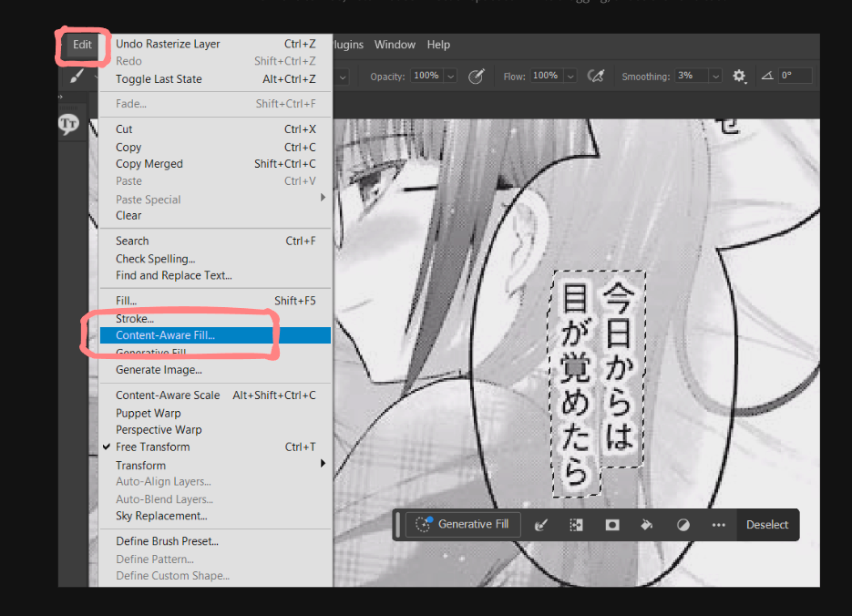Open Opacity dropdown arrow
The image size is (852, 616).
(x=450, y=77)
